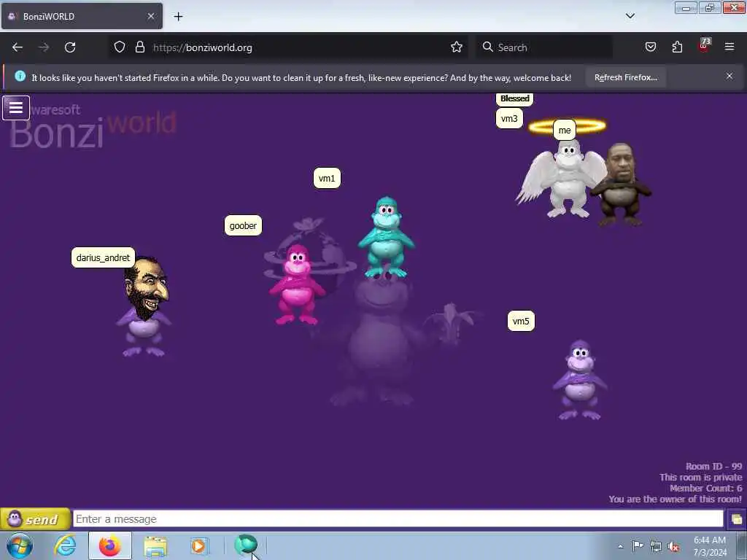The height and width of the screenshot is (560, 747).
Task: Click the This room is private text
Action: pyautogui.click(x=700, y=477)
